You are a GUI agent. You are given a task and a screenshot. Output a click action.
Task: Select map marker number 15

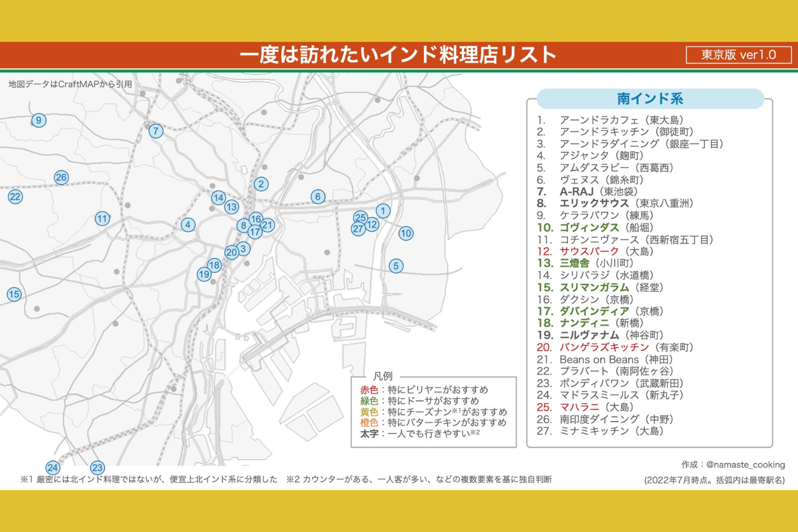point(14,294)
